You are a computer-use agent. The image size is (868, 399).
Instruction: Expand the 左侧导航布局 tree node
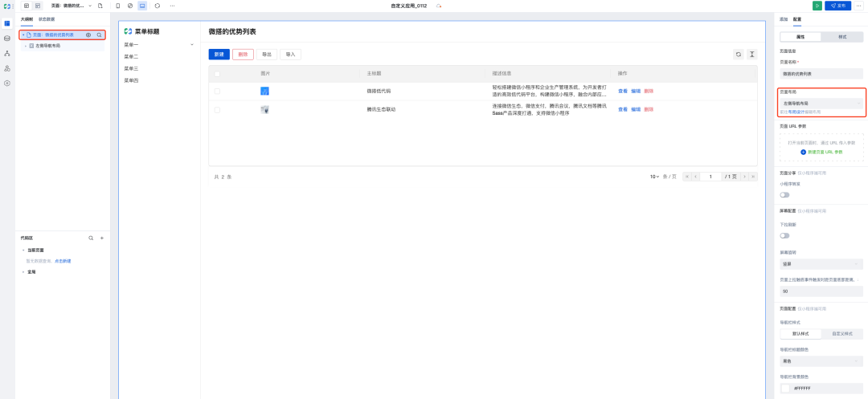click(26, 46)
